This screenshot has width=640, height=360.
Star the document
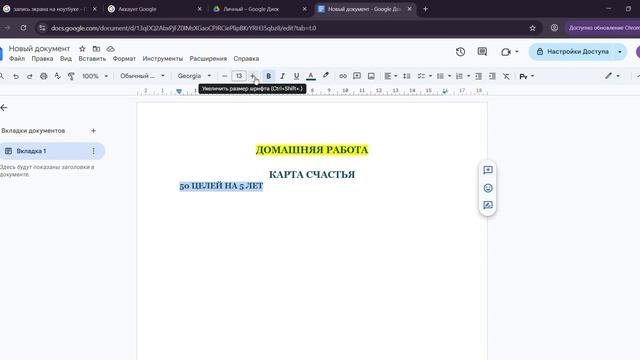tap(82, 49)
